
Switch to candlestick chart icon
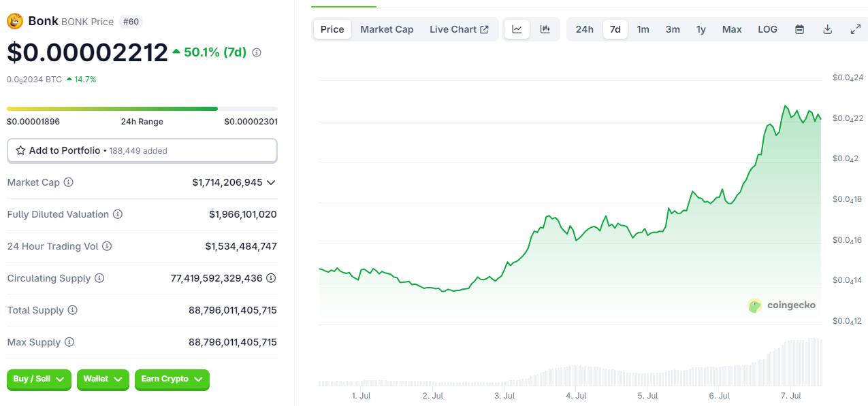click(545, 29)
